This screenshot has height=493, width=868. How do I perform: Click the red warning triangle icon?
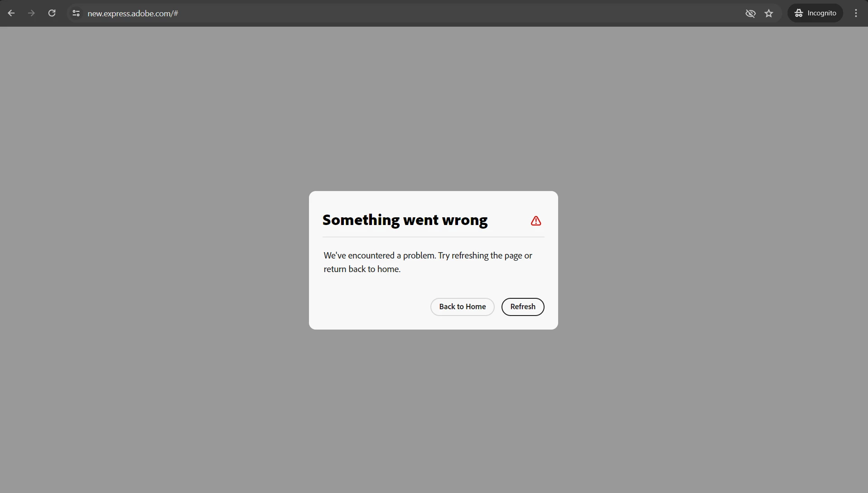[536, 221]
